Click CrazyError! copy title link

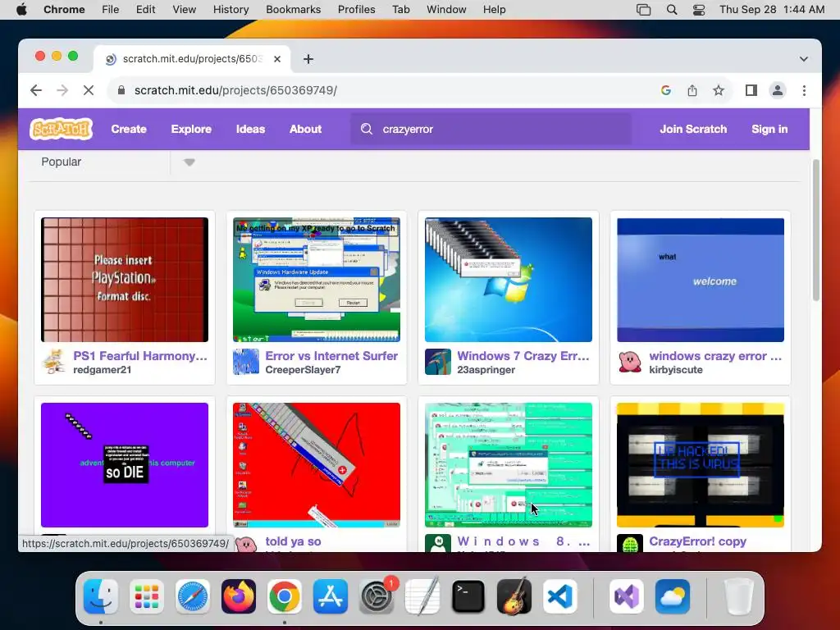pos(697,541)
